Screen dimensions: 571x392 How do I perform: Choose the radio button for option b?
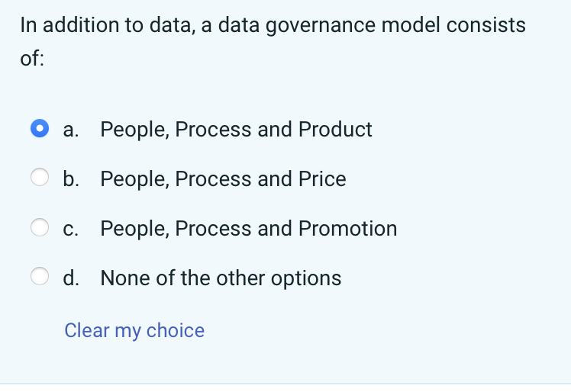point(40,178)
